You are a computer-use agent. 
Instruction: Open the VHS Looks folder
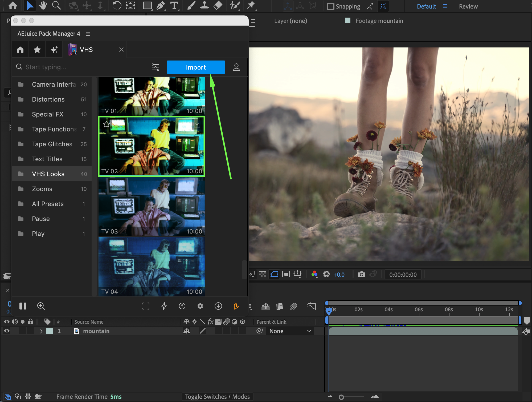coord(52,174)
